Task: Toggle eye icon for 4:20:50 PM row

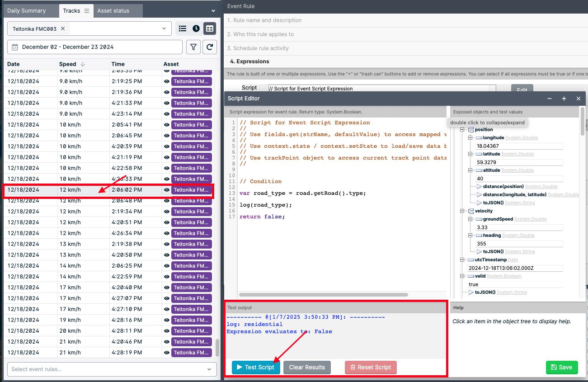Action: pos(167,255)
